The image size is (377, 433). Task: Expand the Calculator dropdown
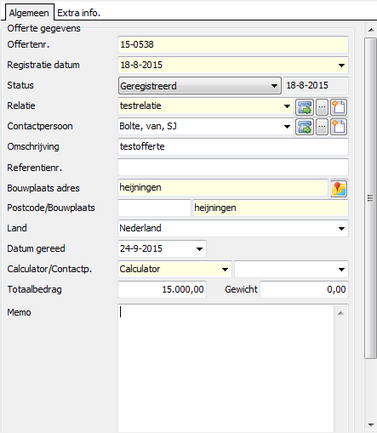[x=225, y=269]
